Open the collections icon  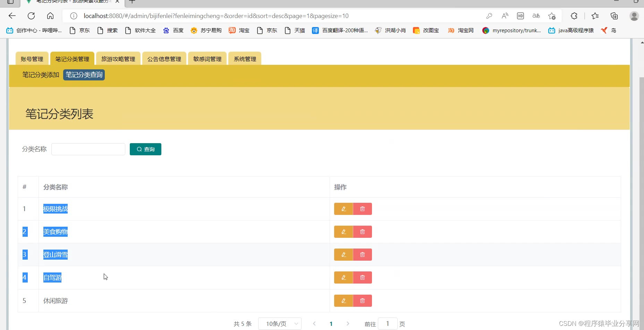[614, 16]
